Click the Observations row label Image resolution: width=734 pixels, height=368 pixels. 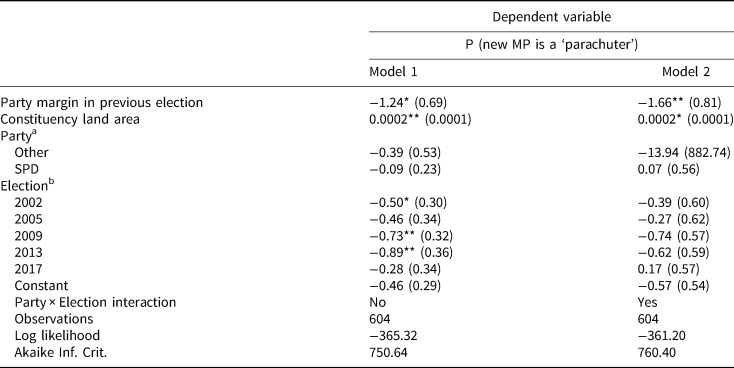tap(54, 319)
